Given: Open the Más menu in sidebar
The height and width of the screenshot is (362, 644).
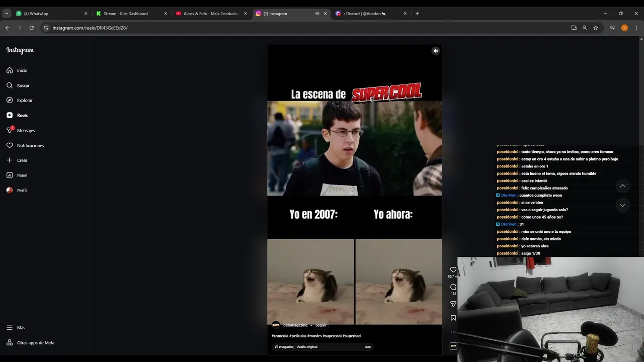Looking at the screenshot, I should pyautogui.click(x=16, y=327).
